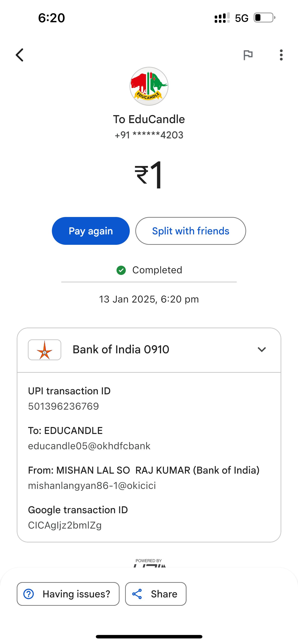Tap the Bank of India 0910 account row

pyautogui.click(x=121, y=350)
